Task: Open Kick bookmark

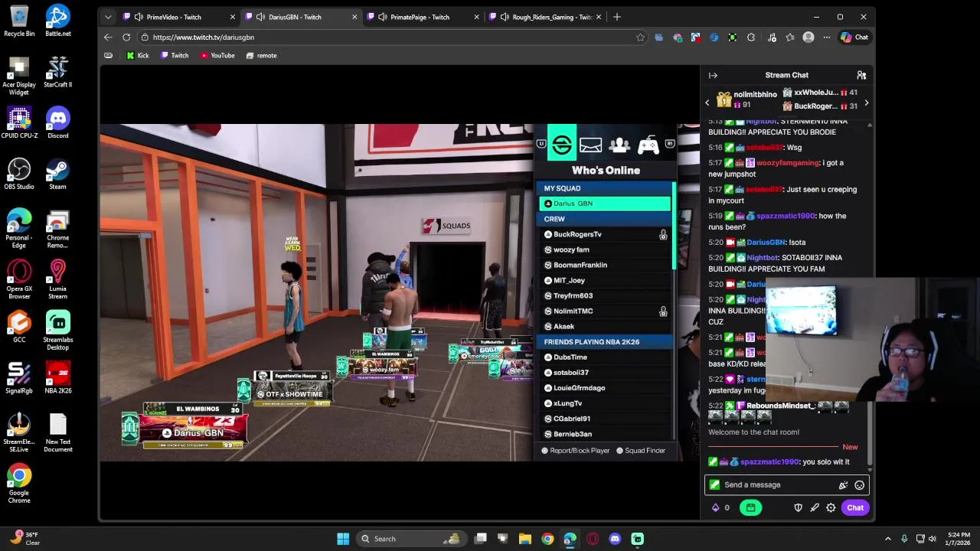Action: pyautogui.click(x=138, y=55)
